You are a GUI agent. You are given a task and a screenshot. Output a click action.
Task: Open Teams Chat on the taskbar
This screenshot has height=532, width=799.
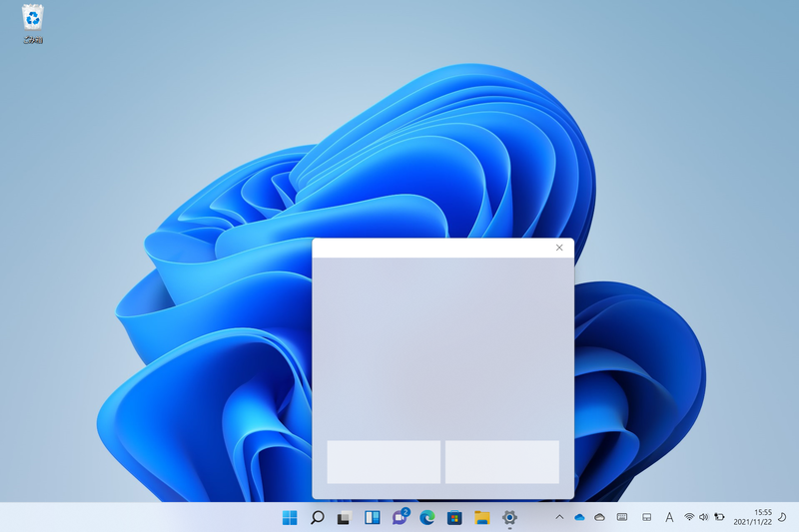click(400, 517)
